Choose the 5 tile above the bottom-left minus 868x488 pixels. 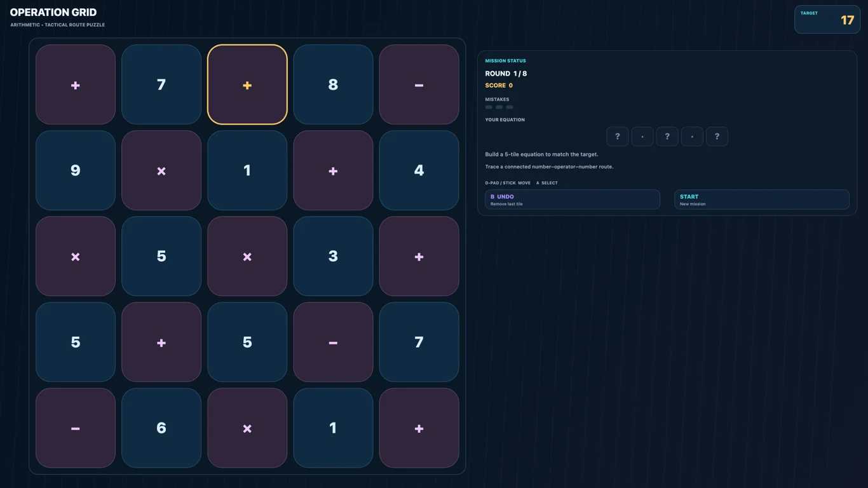(76, 342)
